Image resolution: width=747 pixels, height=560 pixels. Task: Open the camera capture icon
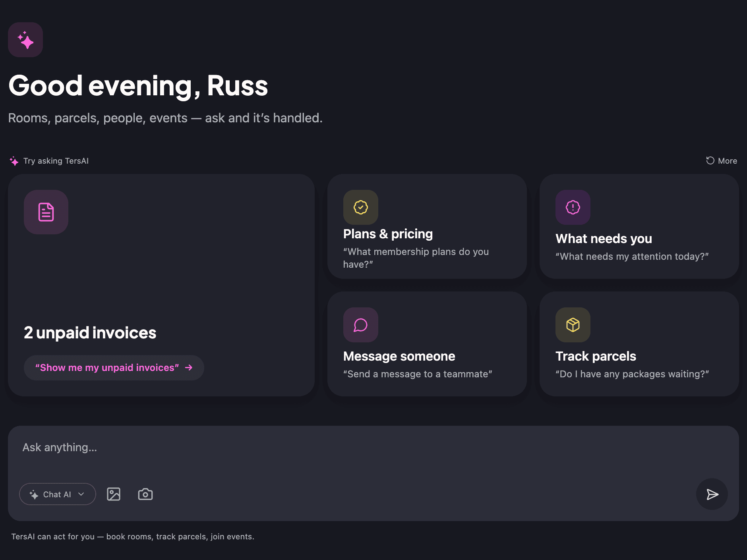pos(145,494)
